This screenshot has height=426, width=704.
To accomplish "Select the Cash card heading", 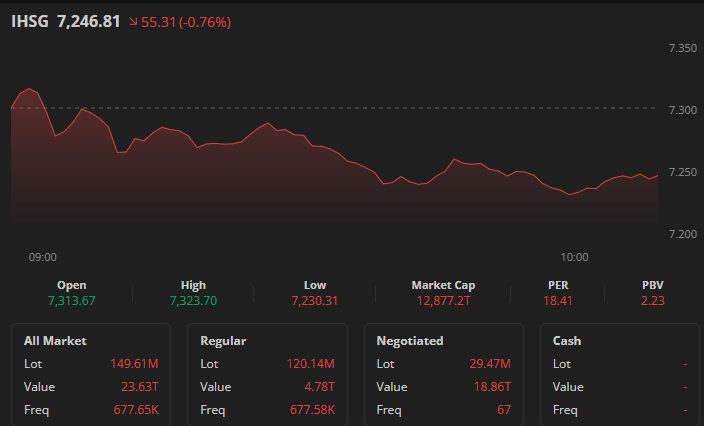I will tap(567, 341).
